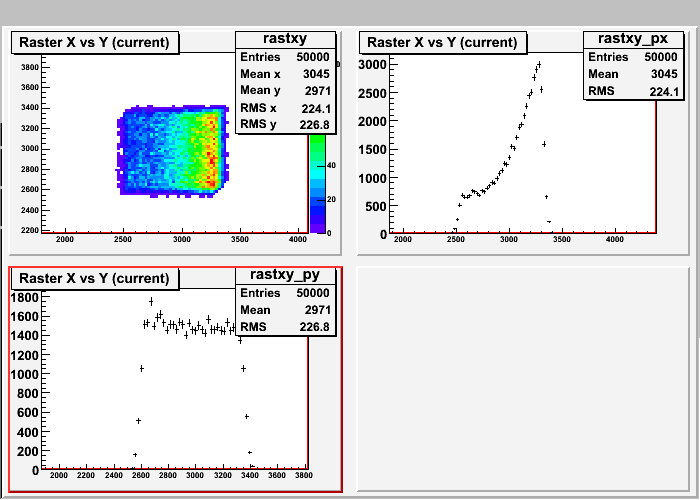Click the highest data point in the rastxy_py projection
Screen dimensions: 700x500
(x=151, y=302)
